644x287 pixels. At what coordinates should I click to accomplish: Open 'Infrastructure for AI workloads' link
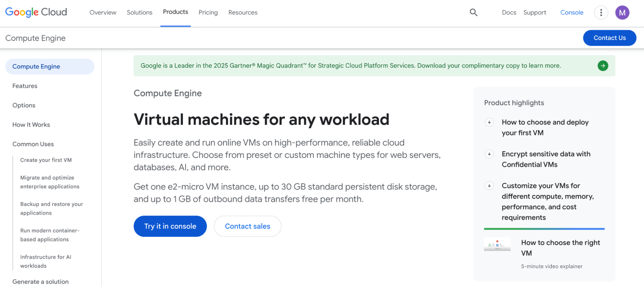pos(46,261)
